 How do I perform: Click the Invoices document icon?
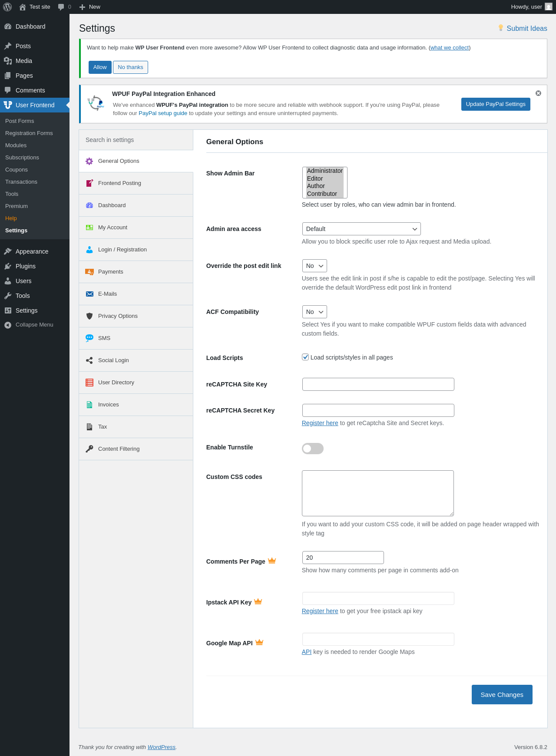(x=89, y=405)
